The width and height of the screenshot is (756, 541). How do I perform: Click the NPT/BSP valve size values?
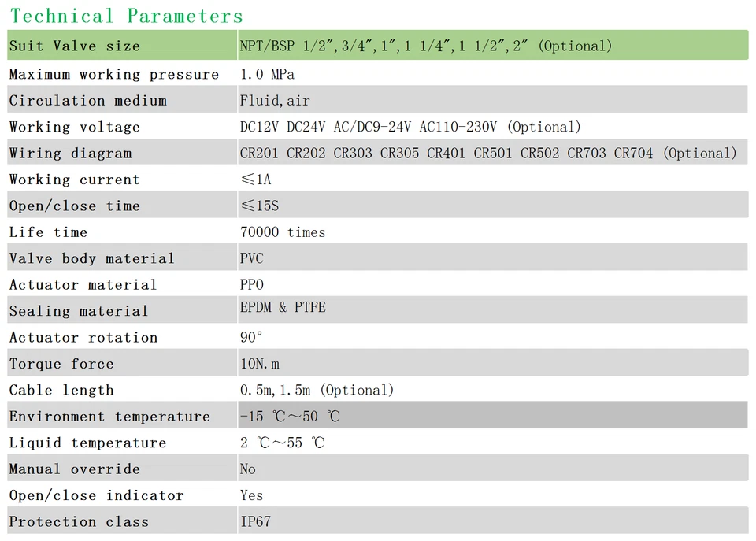pos(426,46)
